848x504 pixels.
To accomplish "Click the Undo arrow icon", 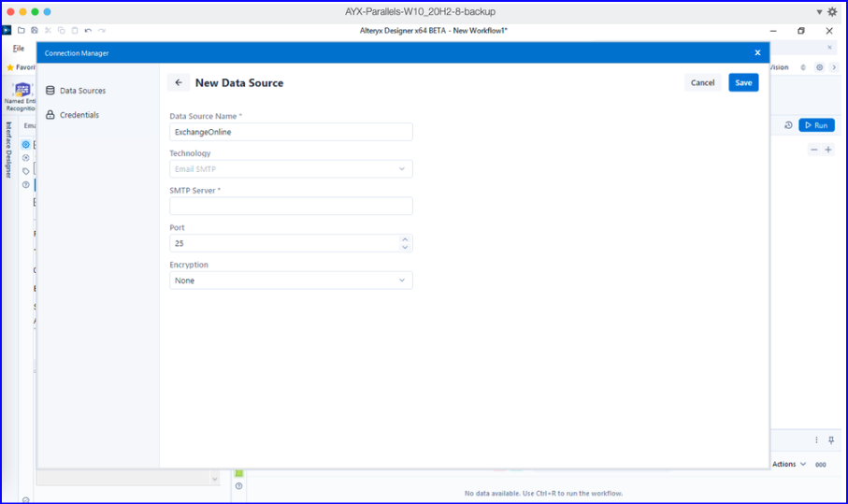I will click(88, 30).
